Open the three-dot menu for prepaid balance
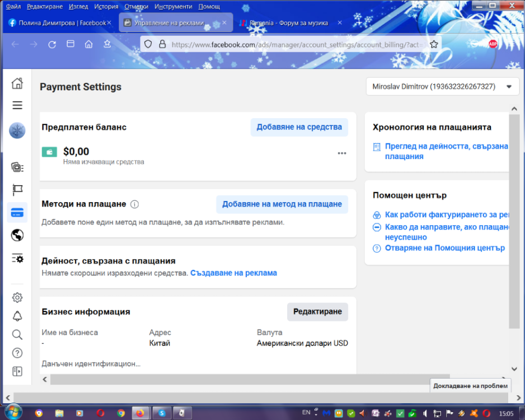525x420 pixels. click(x=341, y=153)
